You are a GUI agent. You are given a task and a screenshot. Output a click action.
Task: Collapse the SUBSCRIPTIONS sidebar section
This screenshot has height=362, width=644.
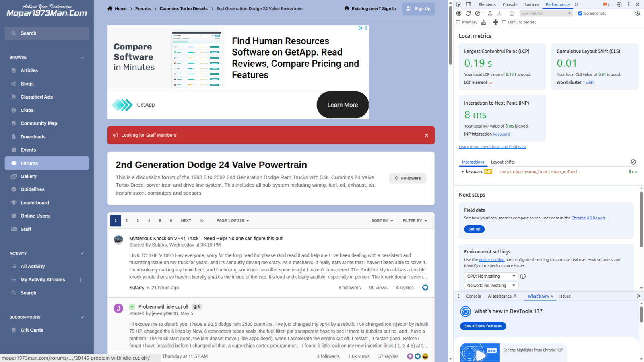[82, 317]
